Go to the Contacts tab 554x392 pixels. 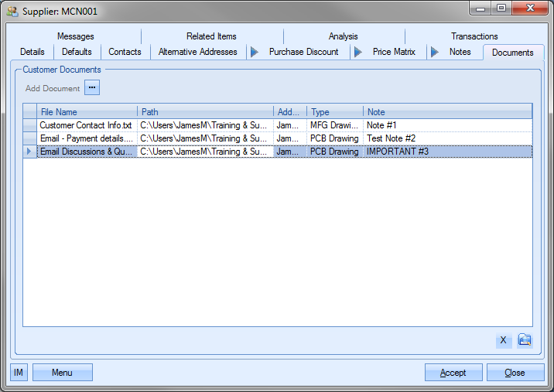pos(125,52)
